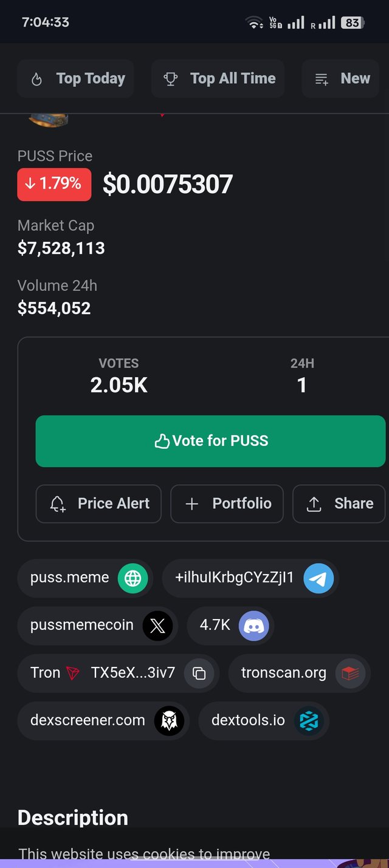Tap the TX5eX...3iv7 contract address text

133,672
